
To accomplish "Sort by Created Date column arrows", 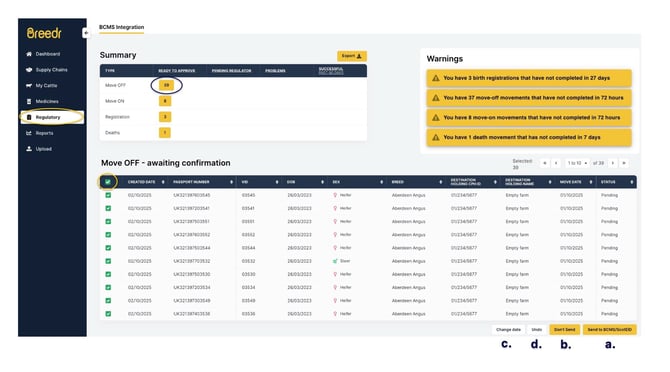I will (x=163, y=182).
